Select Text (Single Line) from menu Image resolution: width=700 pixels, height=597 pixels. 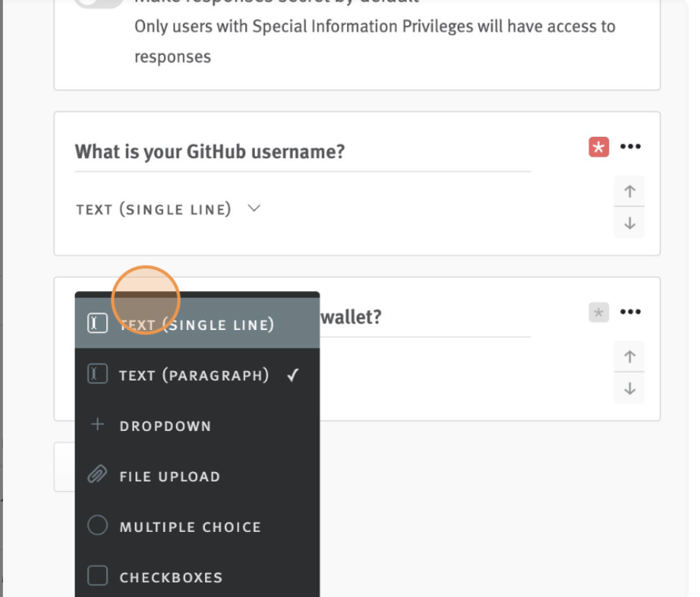[x=197, y=323]
